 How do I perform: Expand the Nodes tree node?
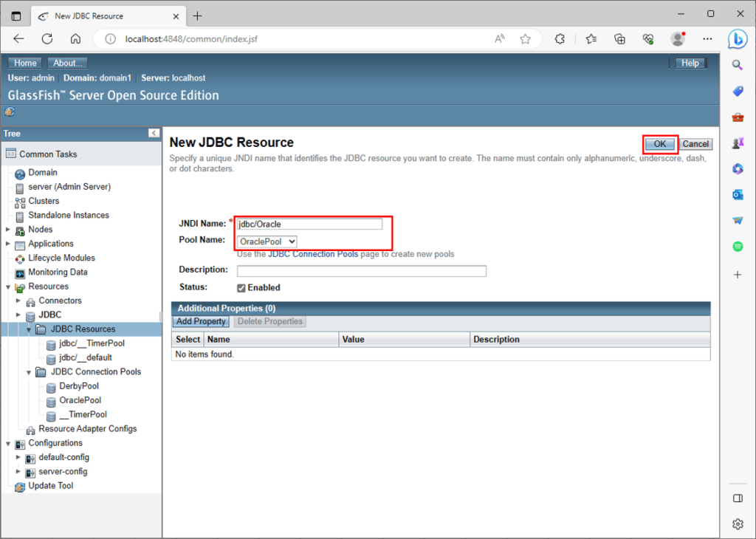coord(7,229)
